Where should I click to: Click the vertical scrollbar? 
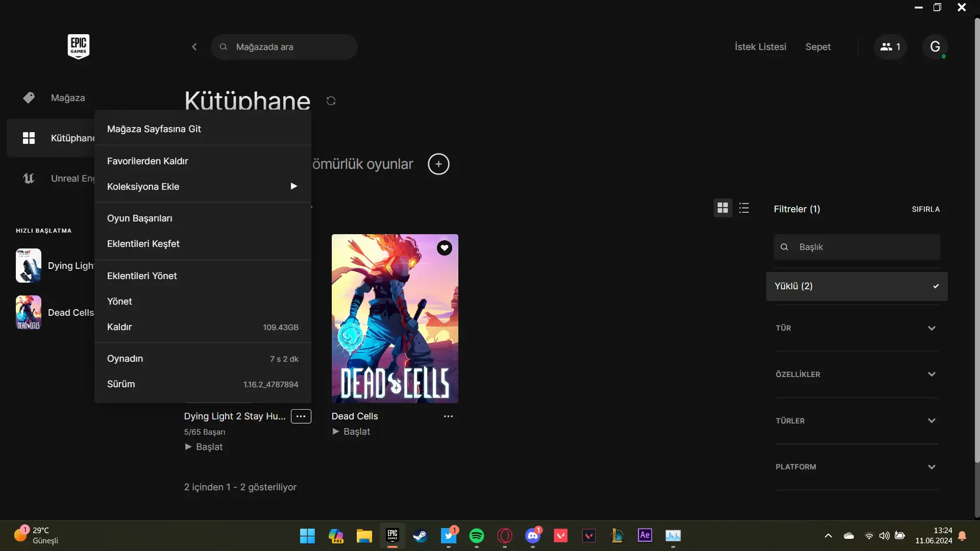point(977,240)
